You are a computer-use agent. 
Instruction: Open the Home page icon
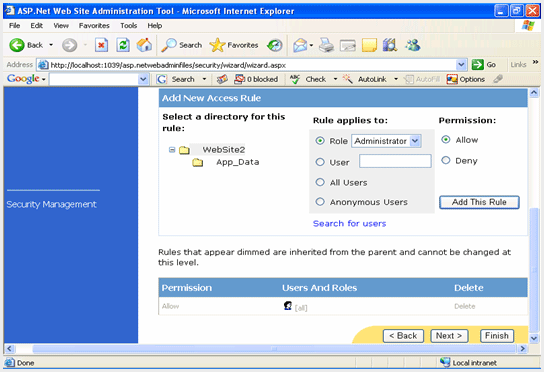click(144, 45)
